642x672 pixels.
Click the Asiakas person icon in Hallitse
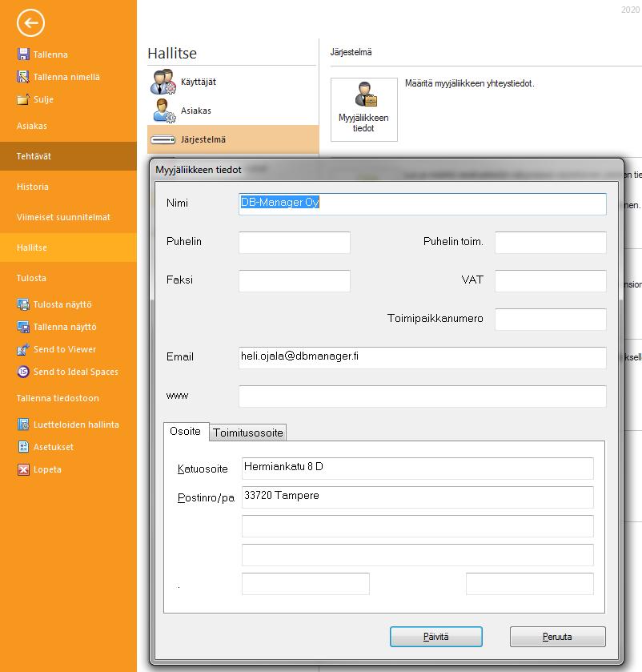[x=163, y=111]
